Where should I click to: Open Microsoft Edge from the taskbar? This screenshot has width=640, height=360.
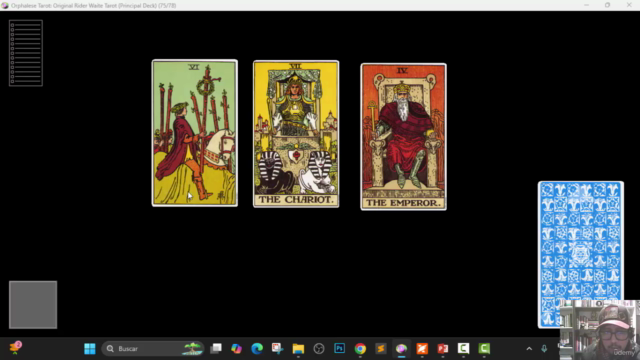(257, 349)
